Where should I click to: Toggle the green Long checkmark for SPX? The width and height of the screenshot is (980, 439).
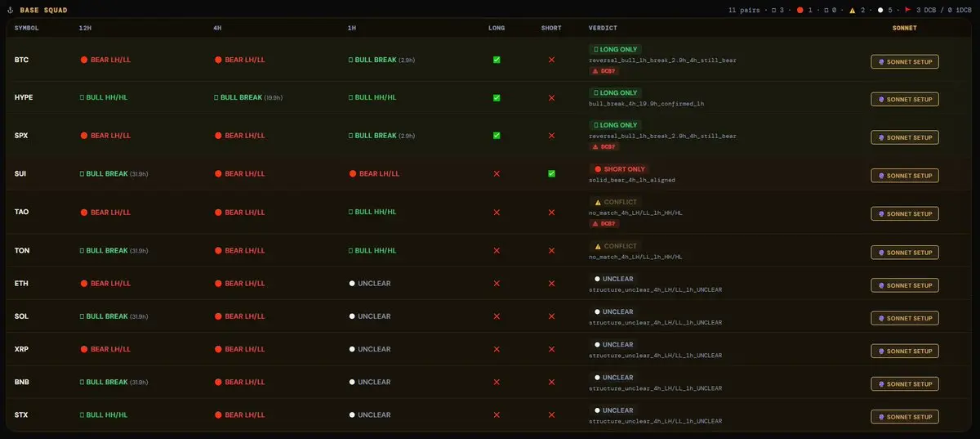[x=497, y=135]
